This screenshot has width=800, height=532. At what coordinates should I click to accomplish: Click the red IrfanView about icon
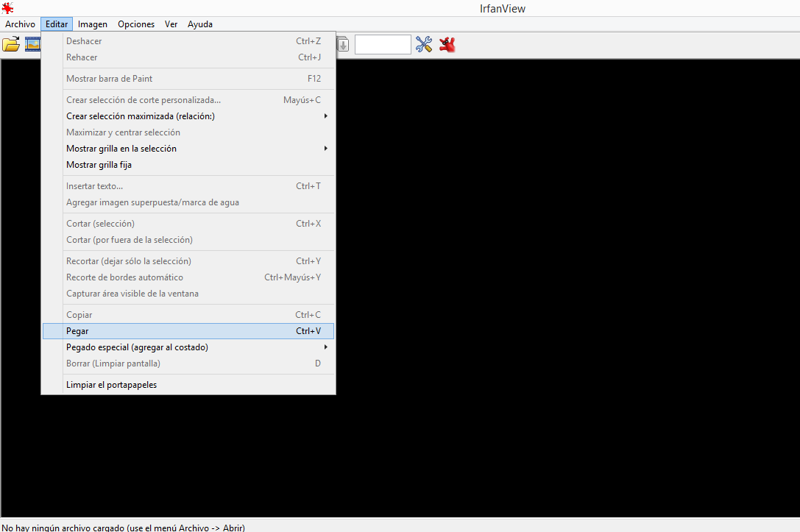pos(447,44)
